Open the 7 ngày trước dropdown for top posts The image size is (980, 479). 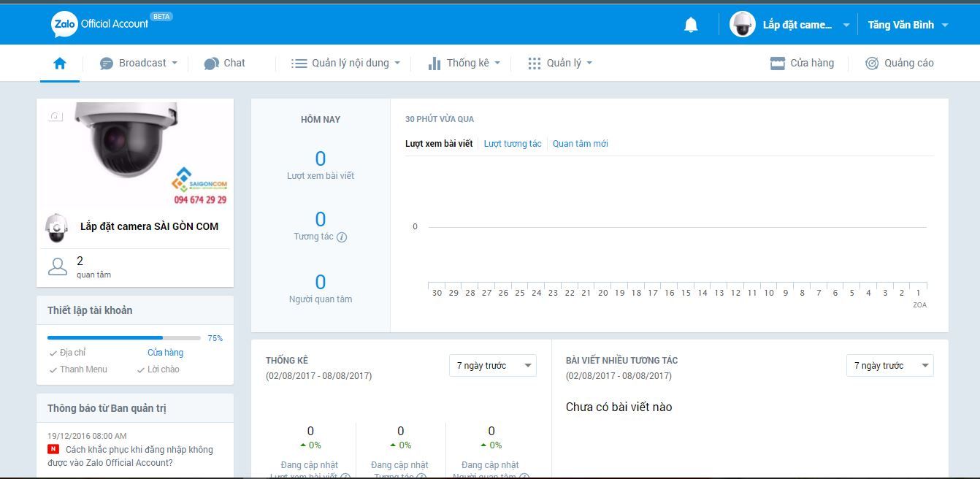tap(889, 366)
